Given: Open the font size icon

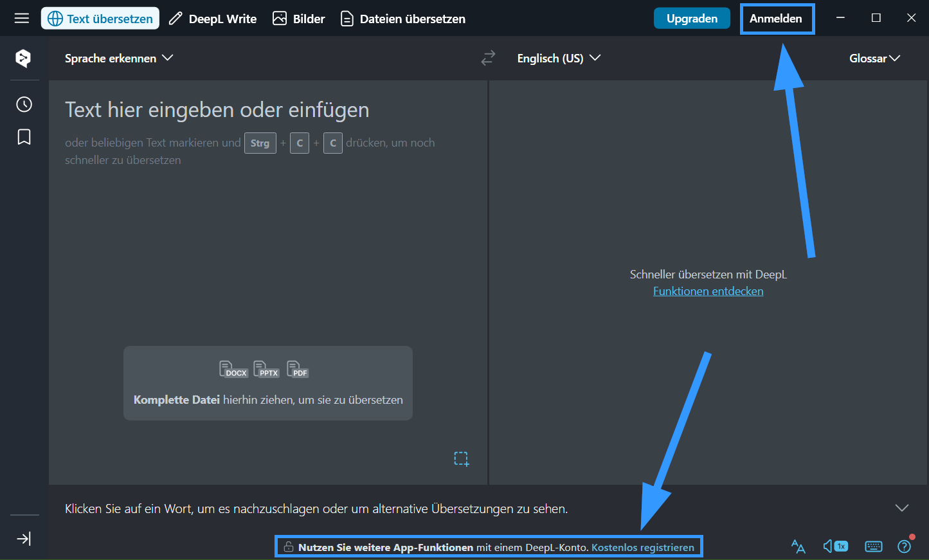Looking at the screenshot, I should (x=798, y=546).
